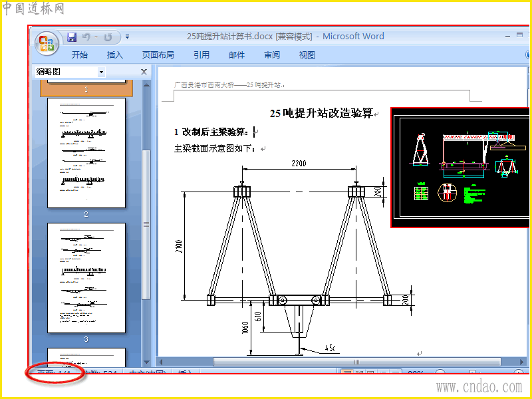532x399 pixels.
Task: Switch to the 插入 ribbon tab
Action: [x=114, y=55]
